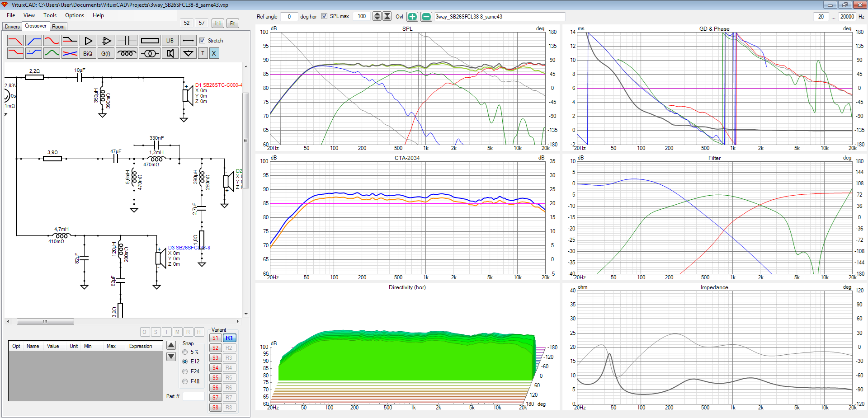This screenshot has height=418, width=868.
Task: Pick the crossed red-blue lines filter icon
Action: 70,53
